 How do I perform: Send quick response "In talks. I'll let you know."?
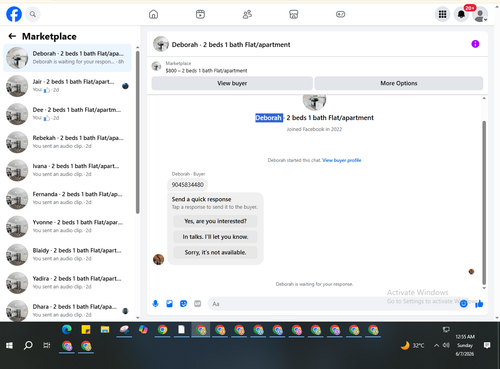click(215, 237)
